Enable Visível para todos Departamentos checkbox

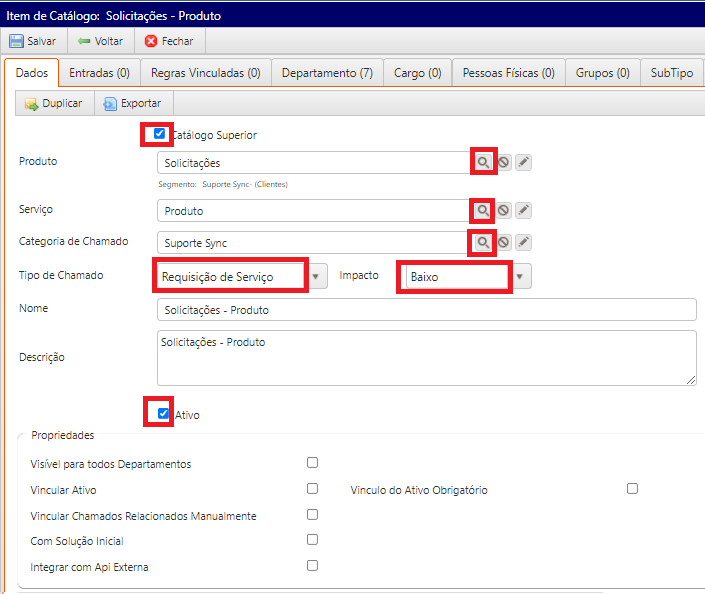tap(313, 463)
